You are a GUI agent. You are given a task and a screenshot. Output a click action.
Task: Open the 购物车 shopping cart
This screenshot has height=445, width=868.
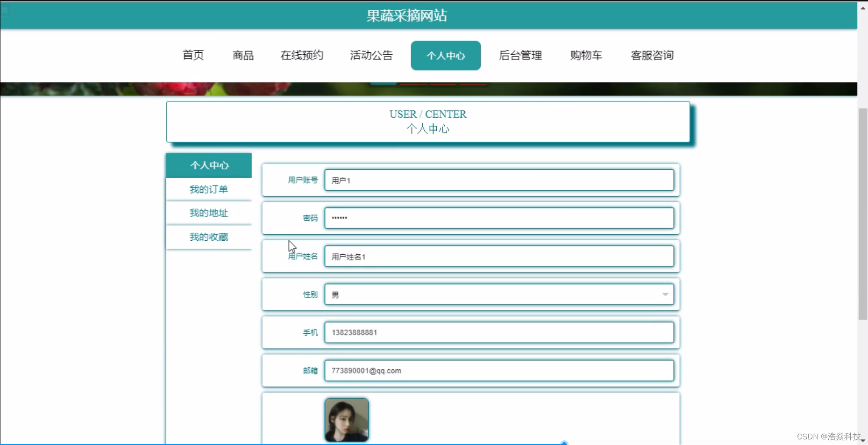(586, 55)
